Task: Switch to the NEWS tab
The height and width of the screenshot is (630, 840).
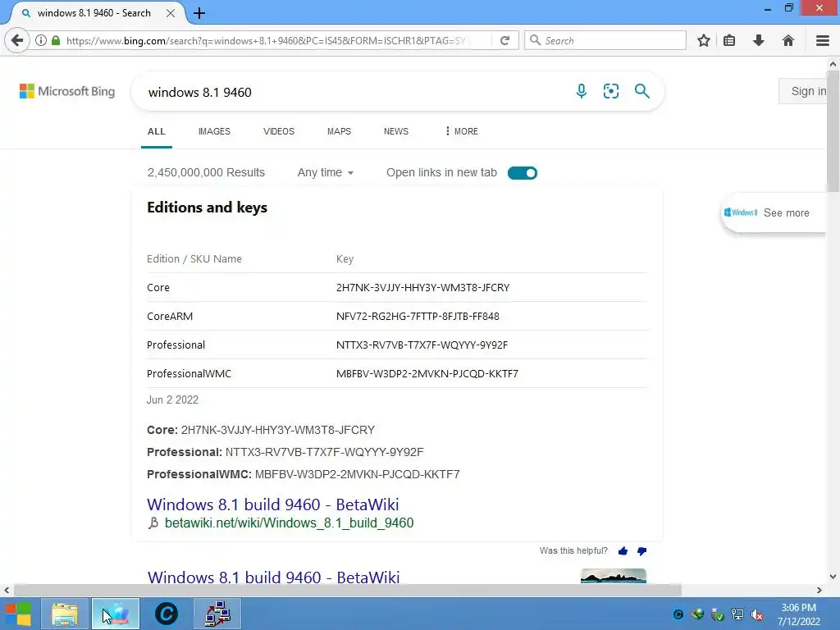Action: pos(396,131)
